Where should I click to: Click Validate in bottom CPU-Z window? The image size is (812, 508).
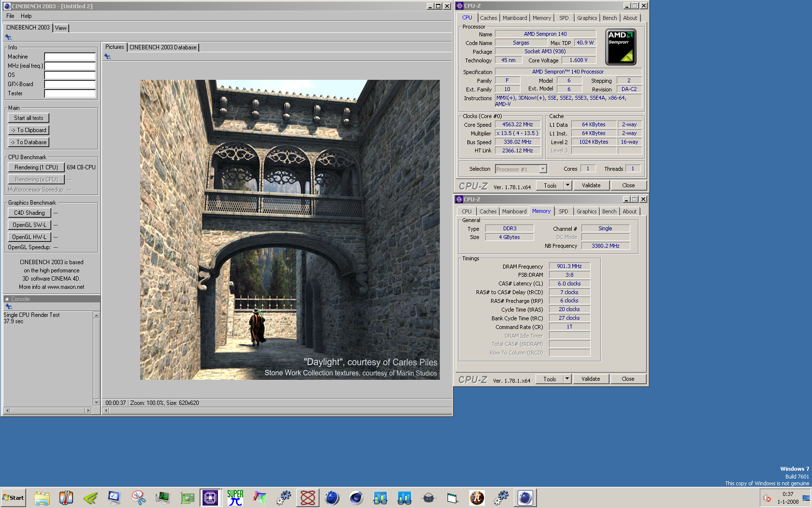coord(591,379)
